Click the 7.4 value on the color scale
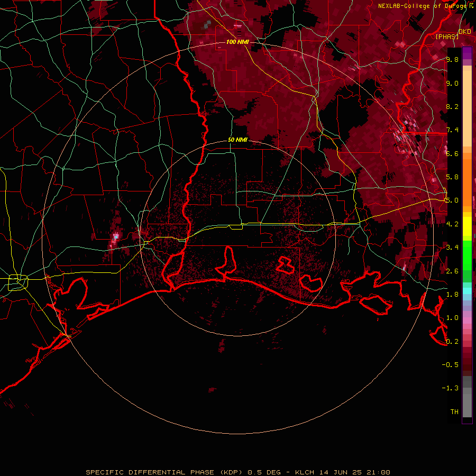Screen dimensions: 476x476 coord(452,130)
